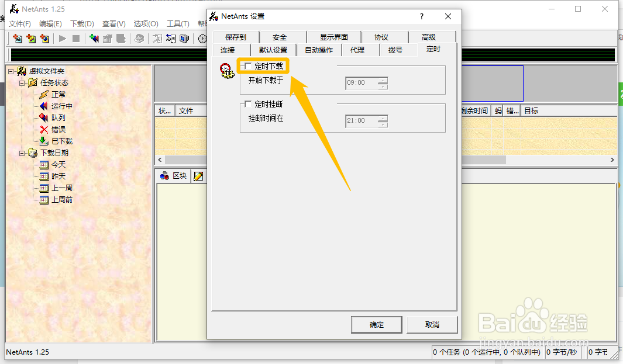Switch to the 显示界面 tab
Screen dimensions: 623x364
[x=334, y=37]
